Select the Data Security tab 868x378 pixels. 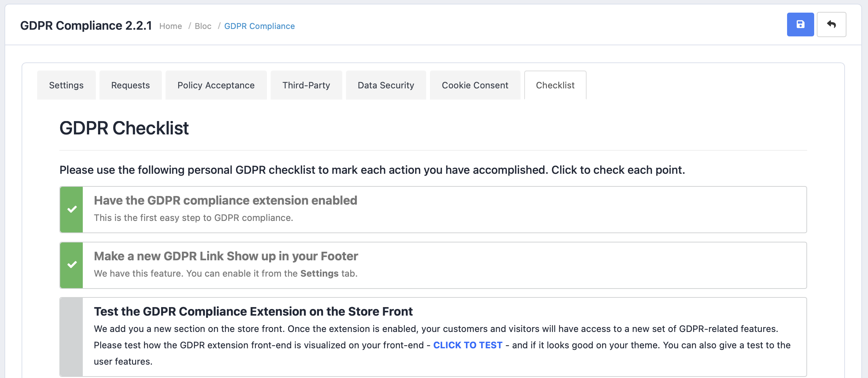click(x=386, y=85)
